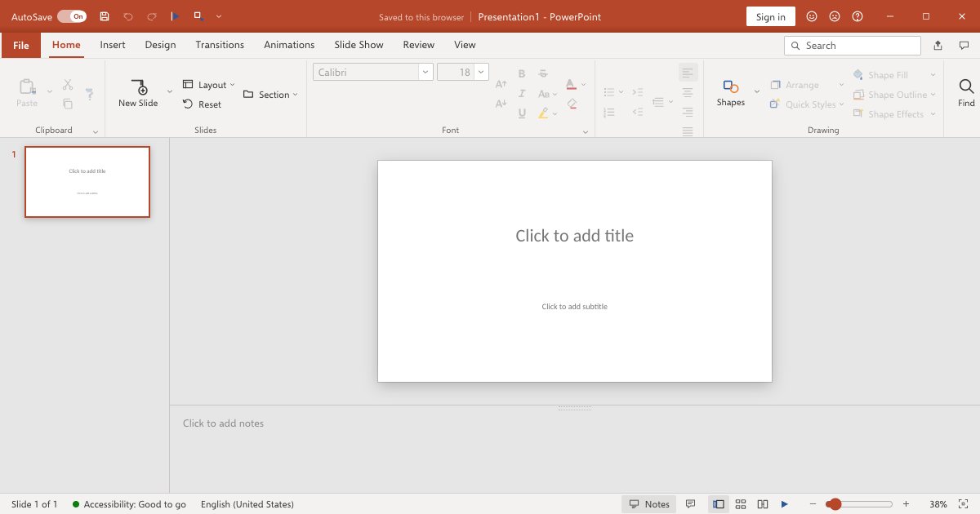Click the Cut scissors icon
Image resolution: width=980 pixels, height=514 pixels.
(x=68, y=85)
